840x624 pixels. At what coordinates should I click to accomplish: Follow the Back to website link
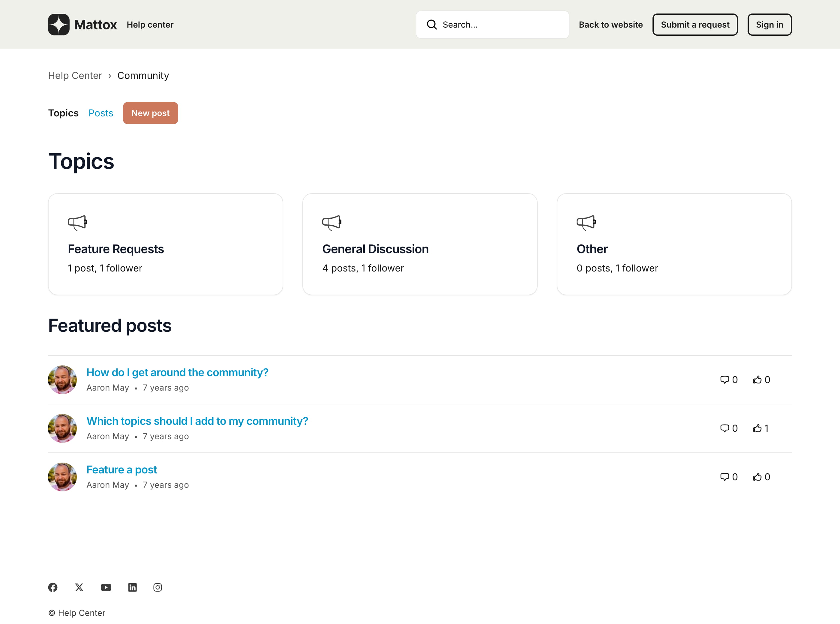click(x=610, y=25)
